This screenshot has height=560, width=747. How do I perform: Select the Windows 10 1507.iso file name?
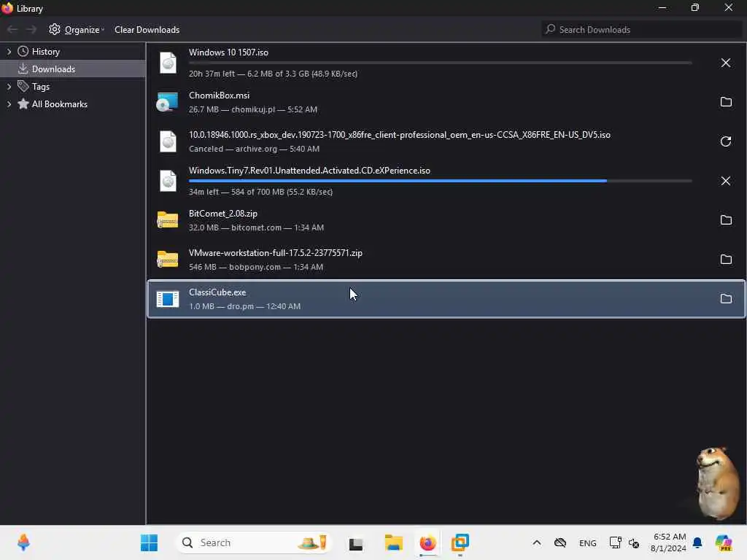click(228, 52)
